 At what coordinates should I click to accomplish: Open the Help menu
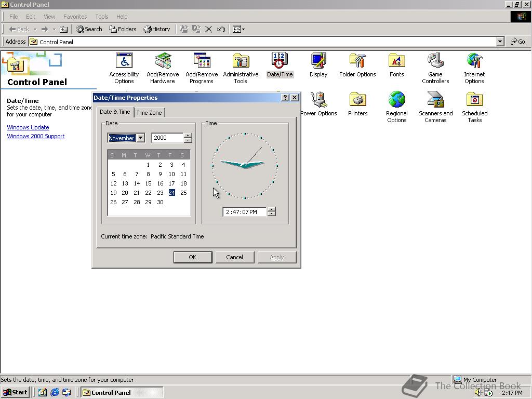[122, 17]
